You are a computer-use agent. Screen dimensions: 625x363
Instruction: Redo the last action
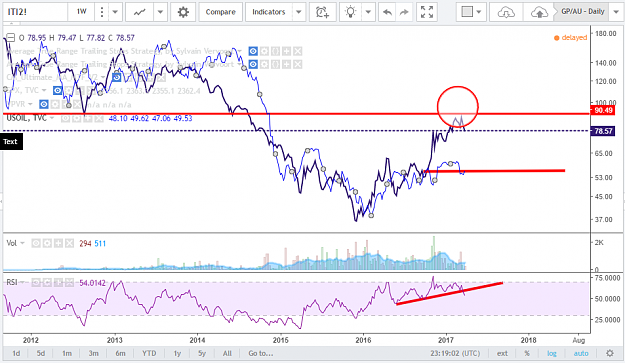pos(404,12)
